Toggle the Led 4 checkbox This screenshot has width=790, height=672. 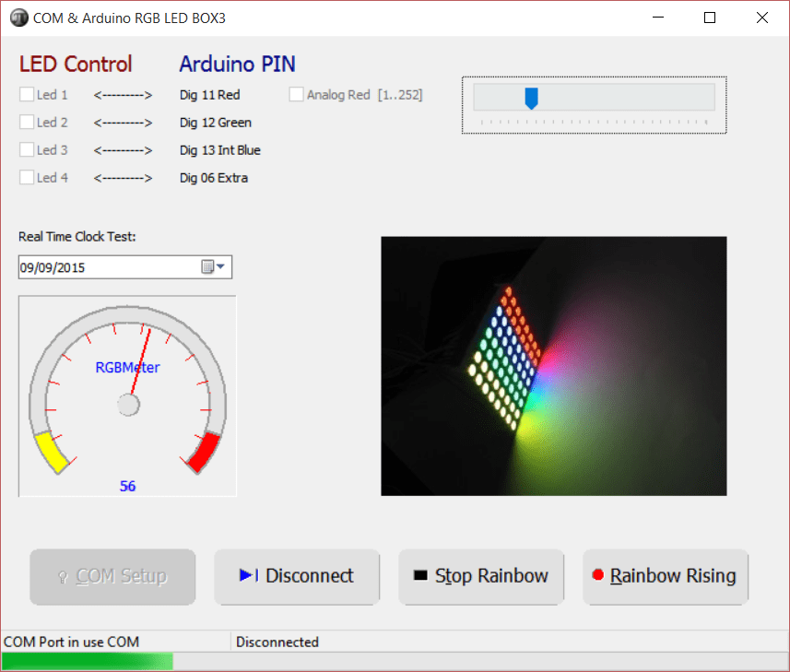(x=28, y=177)
